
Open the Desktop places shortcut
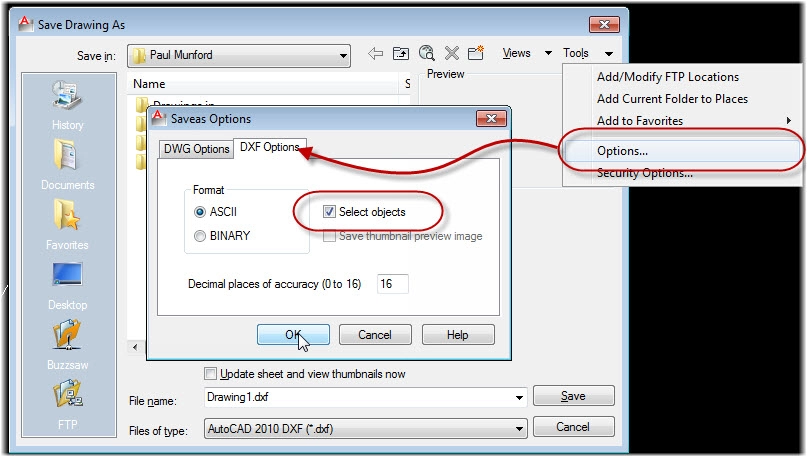point(67,286)
